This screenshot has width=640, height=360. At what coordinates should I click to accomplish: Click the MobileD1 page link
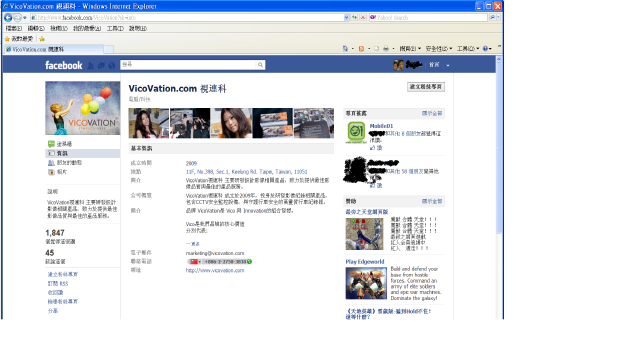pyautogui.click(x=381, y=126)
